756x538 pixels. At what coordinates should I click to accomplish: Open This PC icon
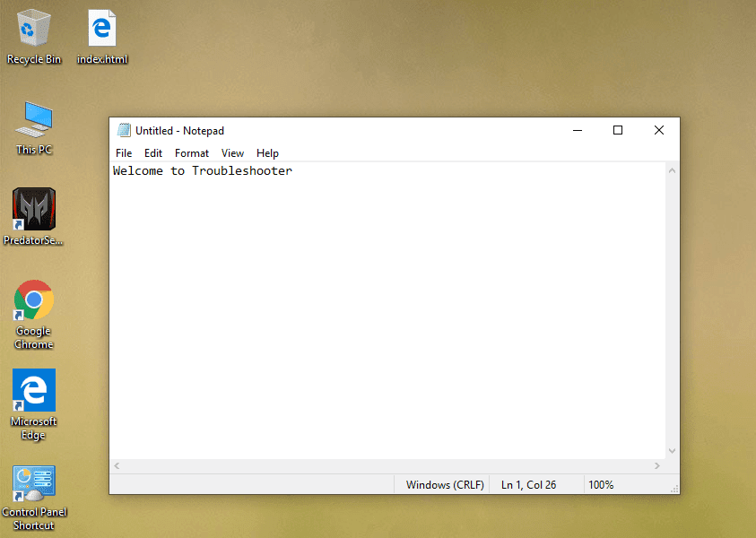(x=33, y=121)
